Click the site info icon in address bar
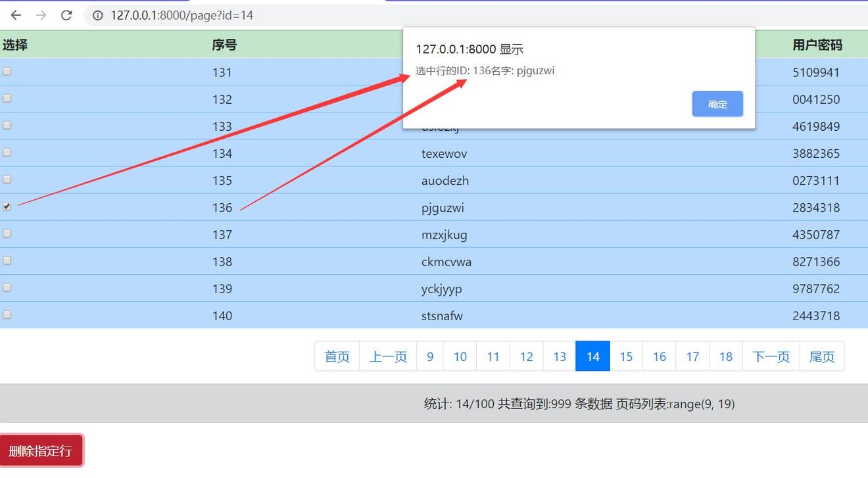 [98, 15]
